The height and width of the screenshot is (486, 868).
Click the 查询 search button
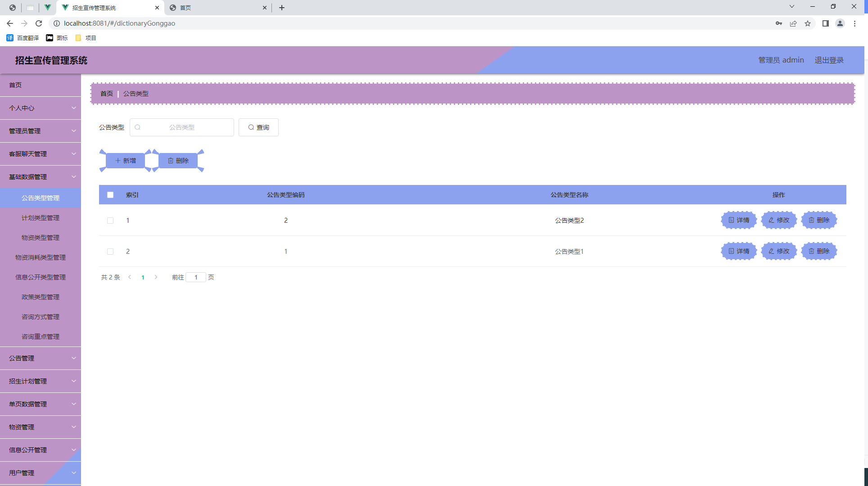tap(258, 127)
